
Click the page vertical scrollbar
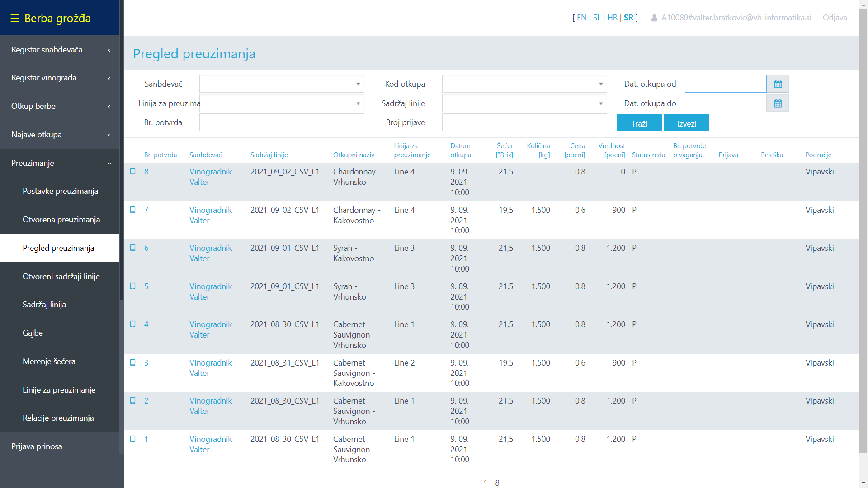863,230
